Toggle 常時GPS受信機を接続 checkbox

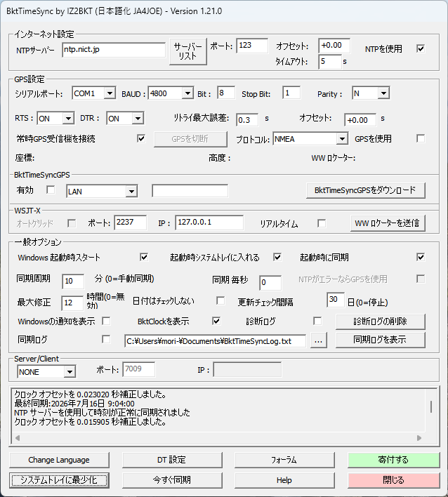coord(141,138)
